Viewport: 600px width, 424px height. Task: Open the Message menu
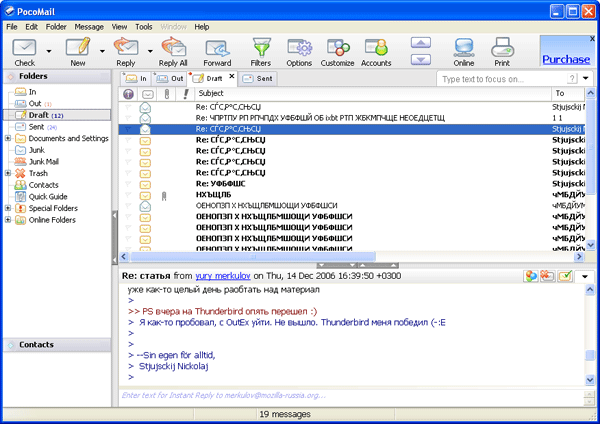click(89, 26)
